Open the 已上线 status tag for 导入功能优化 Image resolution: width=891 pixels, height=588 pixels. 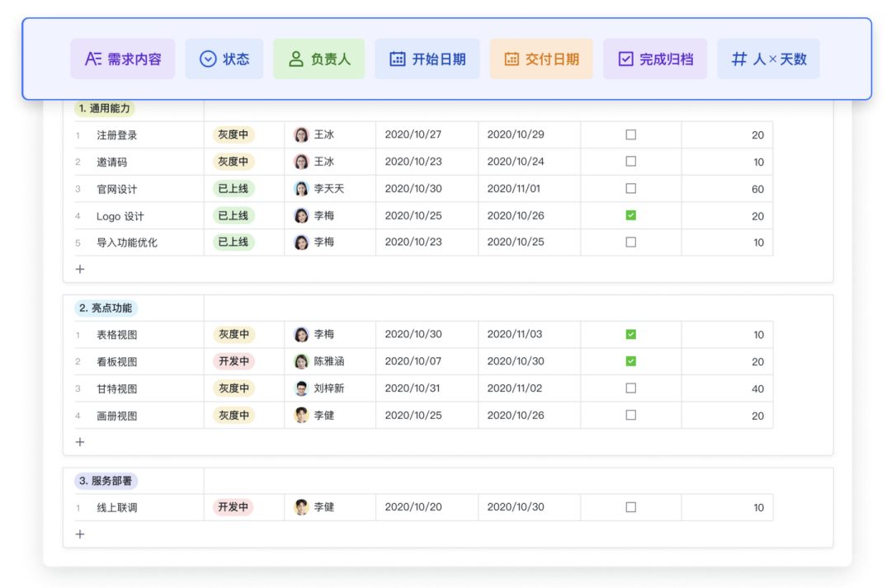233,242
